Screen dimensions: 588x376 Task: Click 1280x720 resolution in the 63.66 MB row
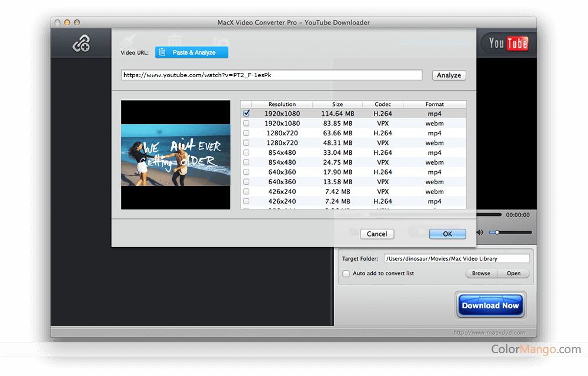[x=282, y=133]
